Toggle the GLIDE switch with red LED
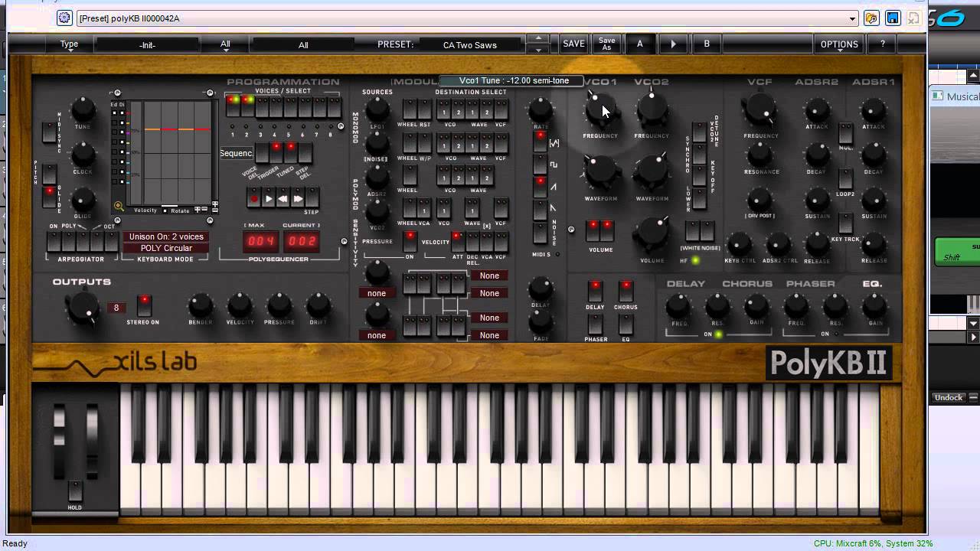 coord(49,196)
